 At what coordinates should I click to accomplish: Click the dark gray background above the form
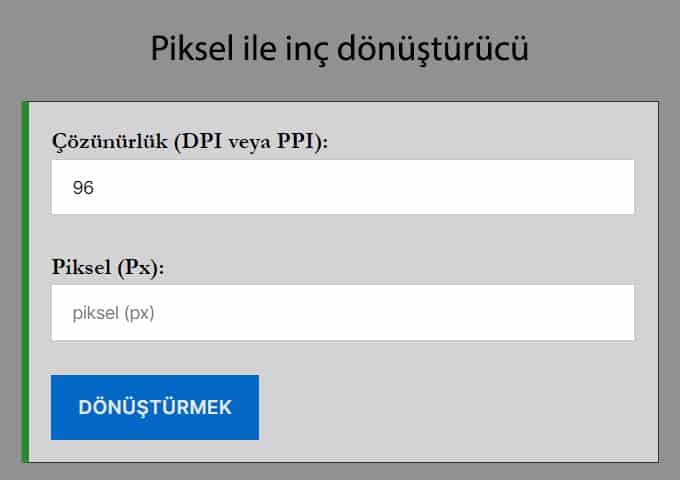point(600,50)
